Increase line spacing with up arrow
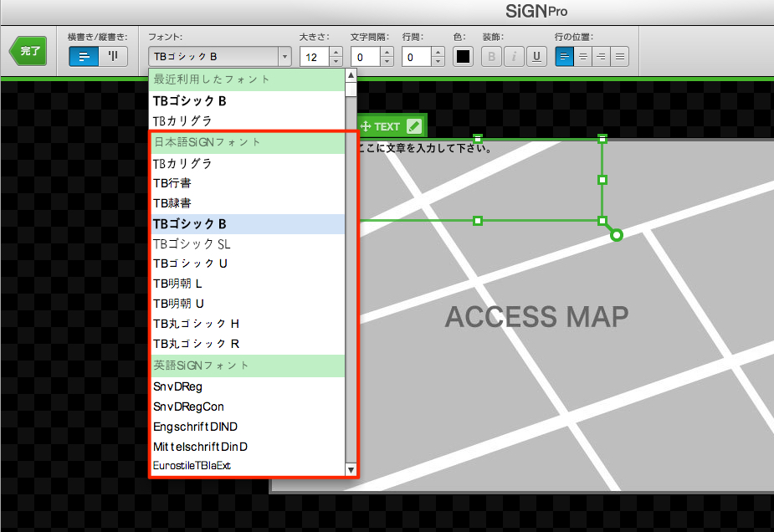Image resolution: width=774 pixels, height=532 pixels. tap(438, 52)
